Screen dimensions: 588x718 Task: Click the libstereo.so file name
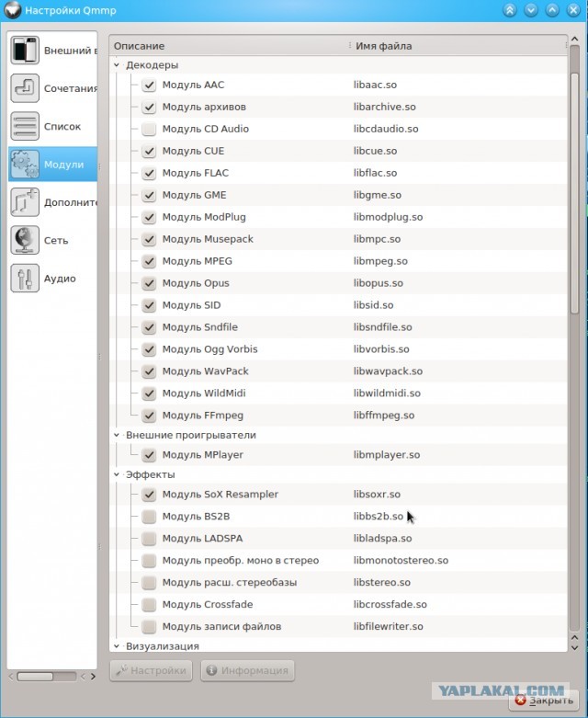click(x=382, y=583)
